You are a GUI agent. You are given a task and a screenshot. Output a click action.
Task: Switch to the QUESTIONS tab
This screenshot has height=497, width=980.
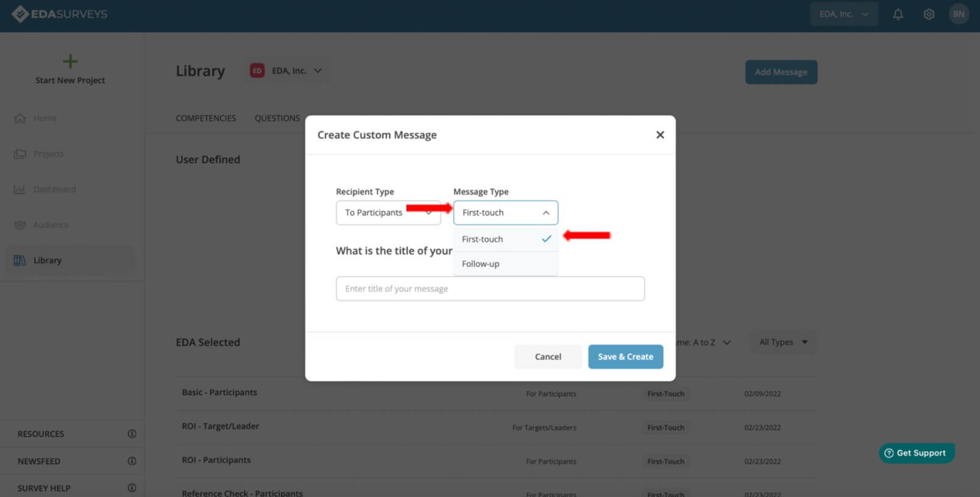(x=277, y=118)
